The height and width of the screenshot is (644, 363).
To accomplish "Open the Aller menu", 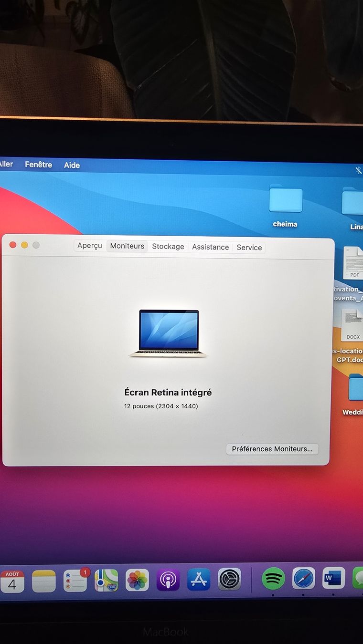I will [x=6, y=164].
